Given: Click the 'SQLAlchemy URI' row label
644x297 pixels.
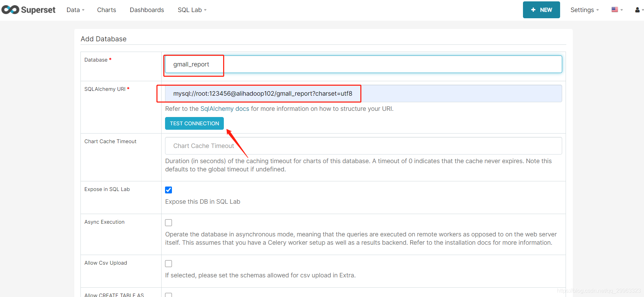Looking at the screenshot, I should [x=105, y=89].
